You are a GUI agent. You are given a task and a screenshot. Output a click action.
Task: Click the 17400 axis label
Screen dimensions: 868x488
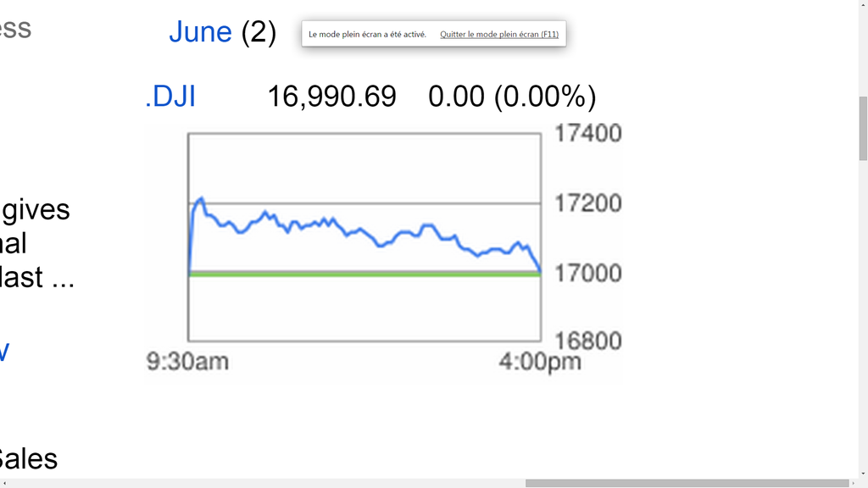[x=588, y=133]
